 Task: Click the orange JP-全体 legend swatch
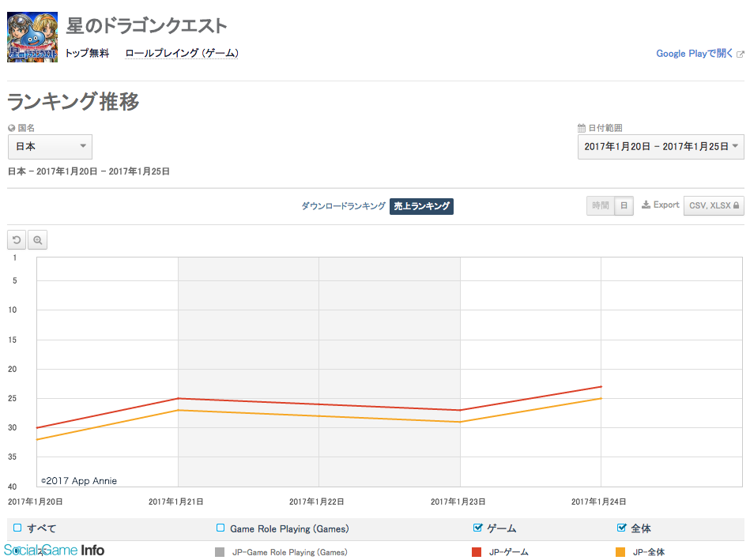tap(620, 552)
